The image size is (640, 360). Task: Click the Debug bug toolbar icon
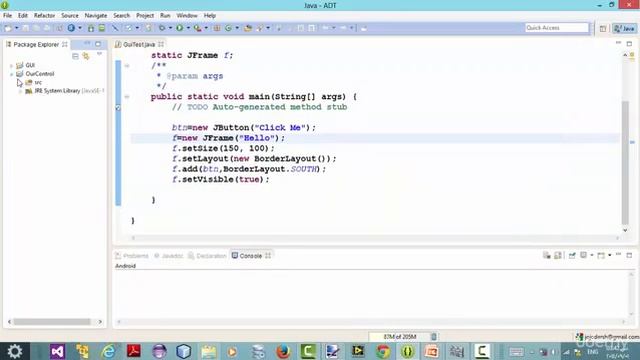tap(162, 28)
